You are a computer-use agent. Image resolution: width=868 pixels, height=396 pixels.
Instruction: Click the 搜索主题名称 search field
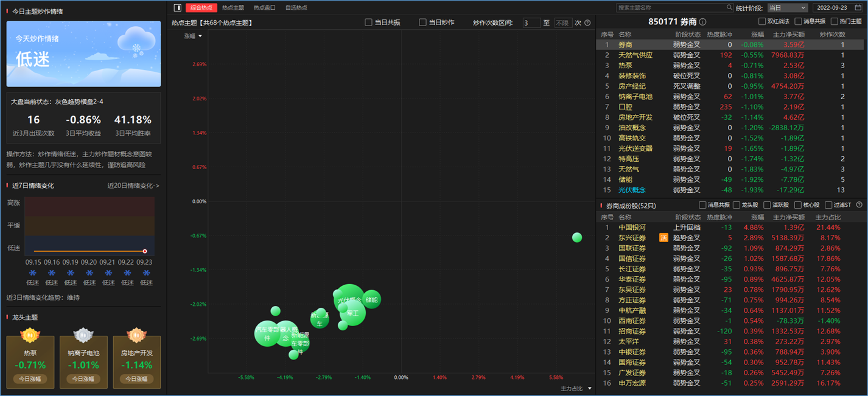(x=671, y=8)
